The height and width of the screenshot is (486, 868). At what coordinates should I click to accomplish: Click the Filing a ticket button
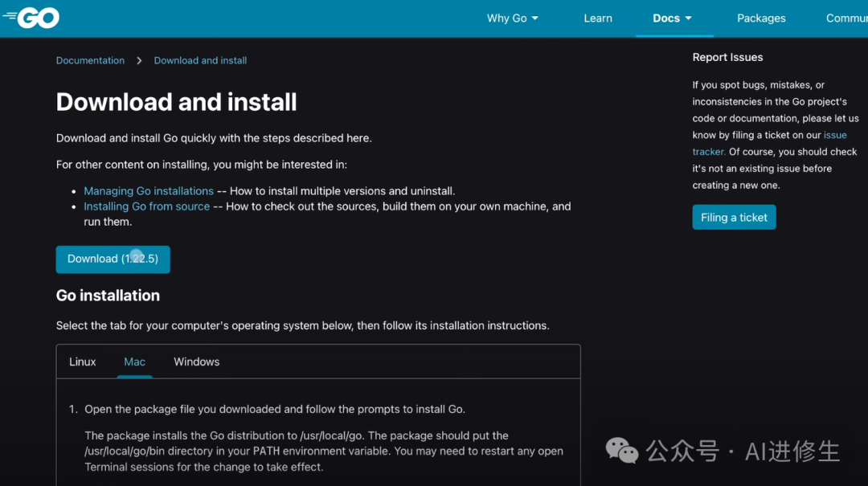coord(734,218)
